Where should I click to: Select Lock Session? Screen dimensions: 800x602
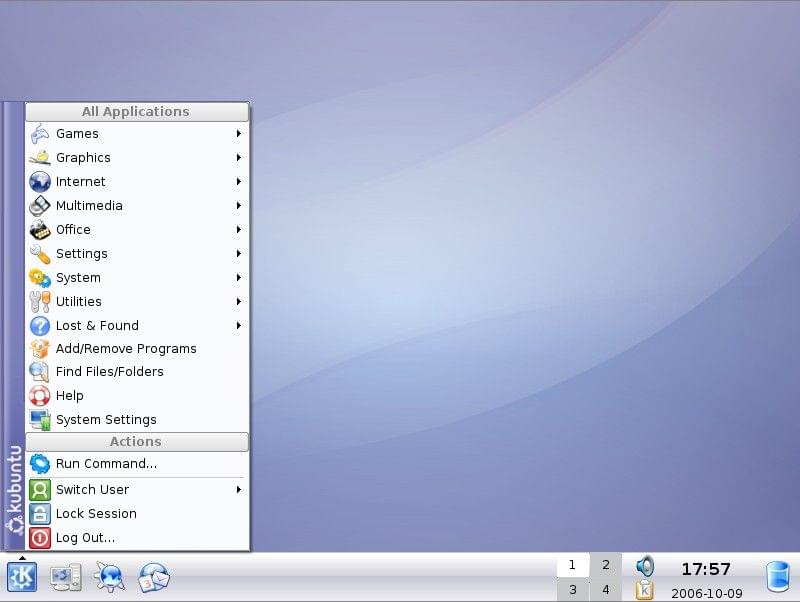coord(137,514)
